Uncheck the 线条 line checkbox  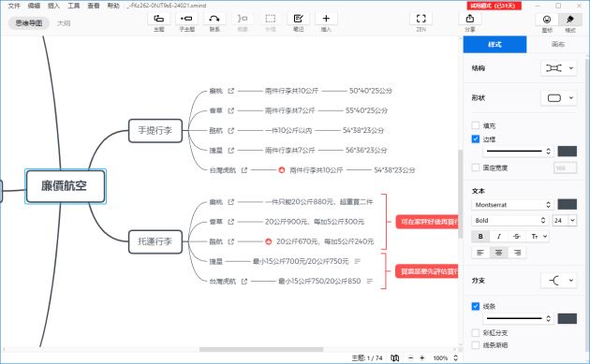coord(476,306)
